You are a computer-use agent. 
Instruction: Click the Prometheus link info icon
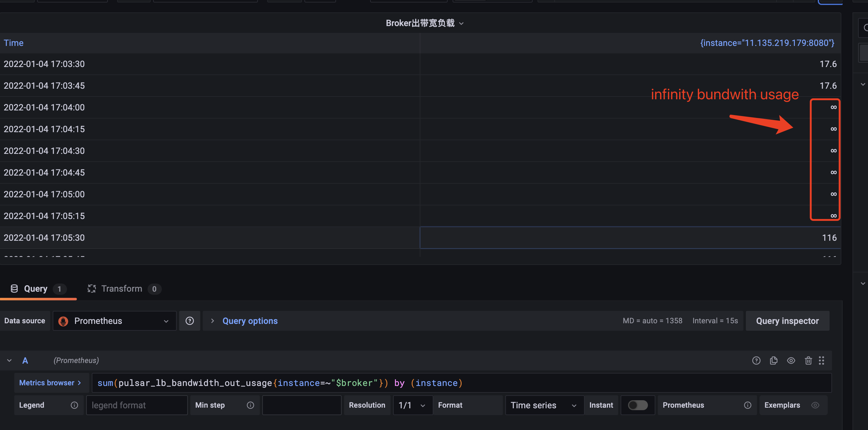pos(747,405)
